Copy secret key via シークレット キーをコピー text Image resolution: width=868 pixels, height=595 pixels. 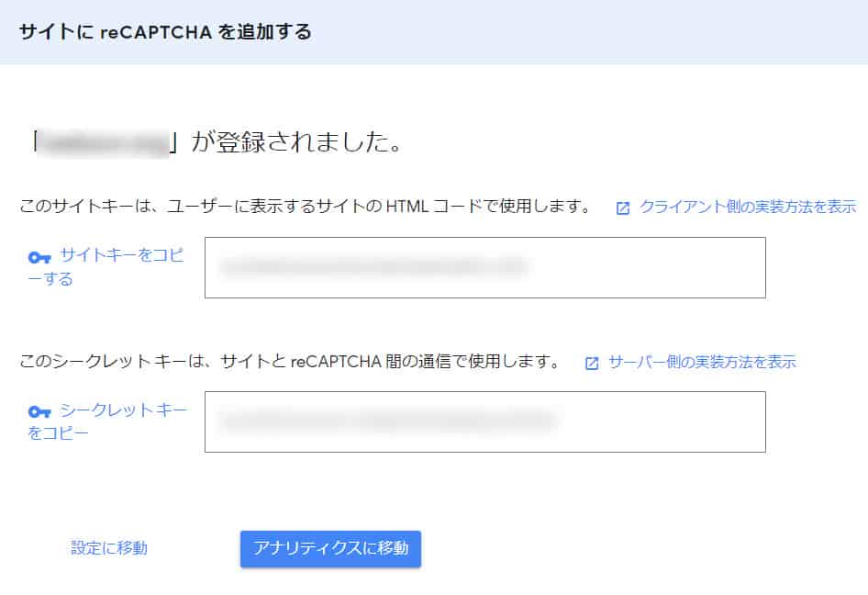(x=123, y=410)
